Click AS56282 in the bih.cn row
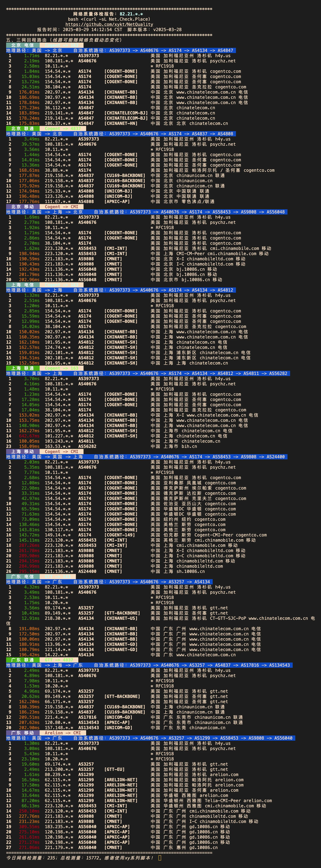Viewport: 321px width, 868px height. pyautogui.click(x=87, y=446)
